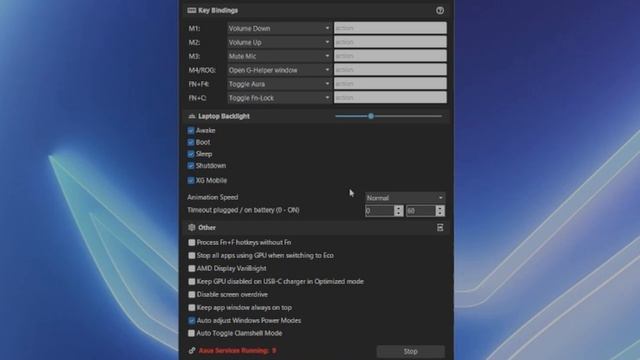Click the help icon in Key Bindings header
Image resolution: width=640 pixels, height=360 pixels.
coord(440,11)
